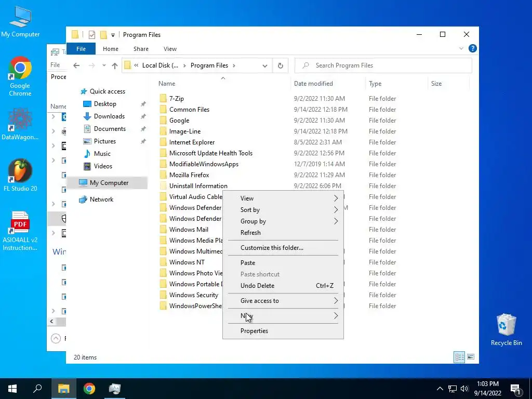
Task: Expand the Give access to submenu
Action: pyautogui.click(x=283, y=301)
